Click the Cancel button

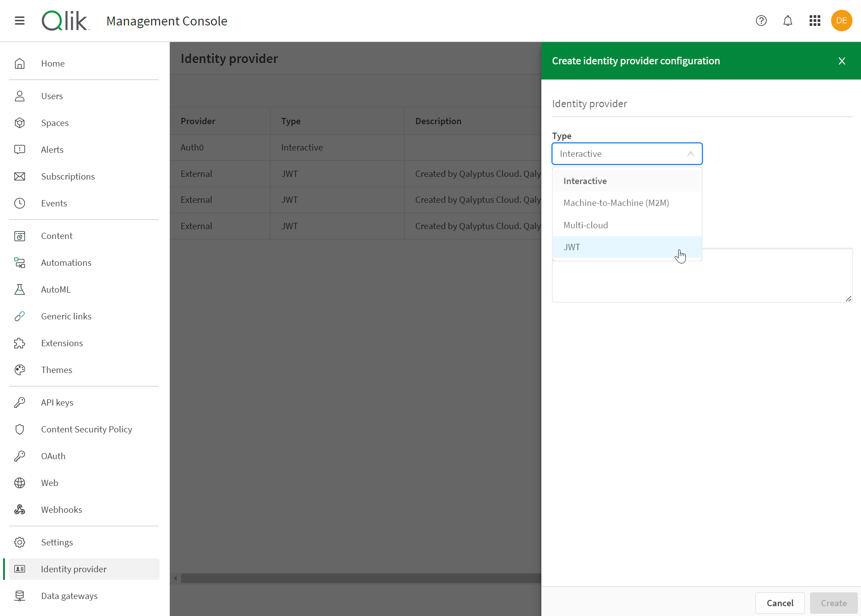pos(780,603)
